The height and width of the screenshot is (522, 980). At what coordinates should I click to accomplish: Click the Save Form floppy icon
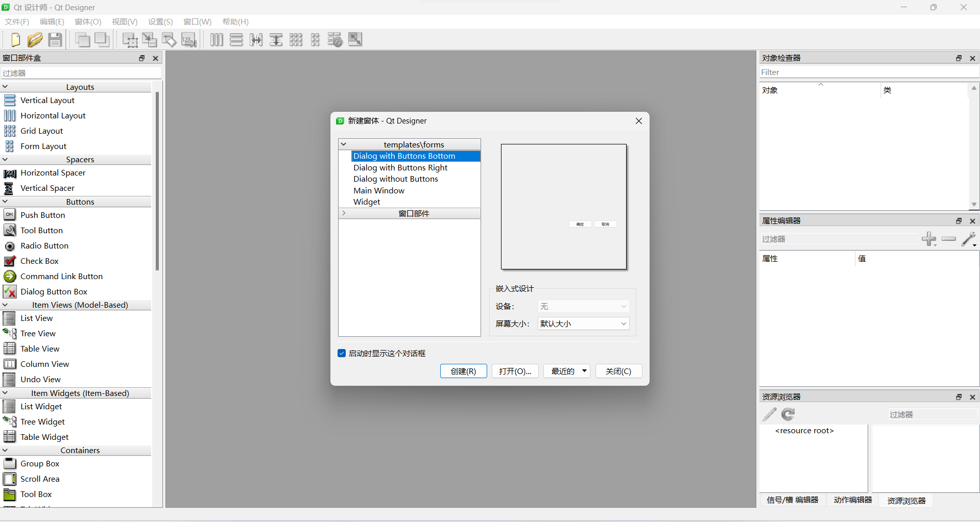(55, 40)
